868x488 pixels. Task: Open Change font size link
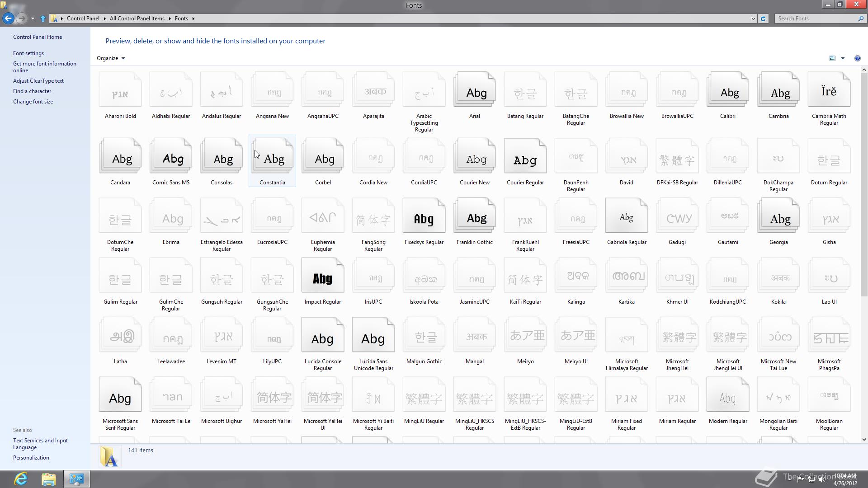click(33, 102)
